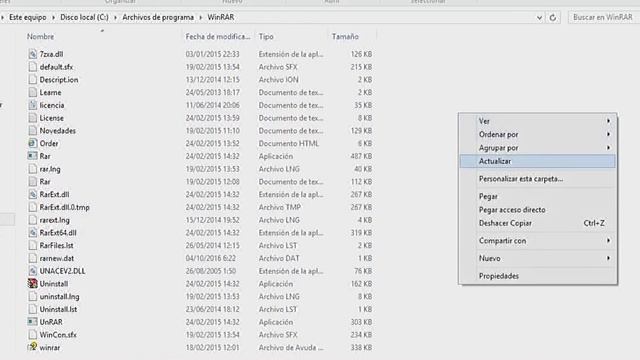Go to Este equipo in breadcrumb
The width and height of the screenshot is (640, 360).
coord(28,18)
